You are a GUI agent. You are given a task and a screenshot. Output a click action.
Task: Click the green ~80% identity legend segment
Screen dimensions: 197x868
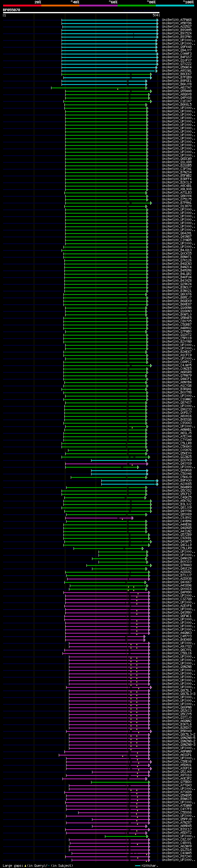coord(137,6)
